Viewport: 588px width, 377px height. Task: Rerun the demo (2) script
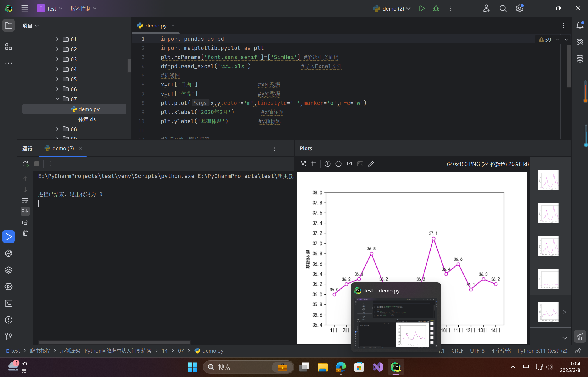coord(26,164)
